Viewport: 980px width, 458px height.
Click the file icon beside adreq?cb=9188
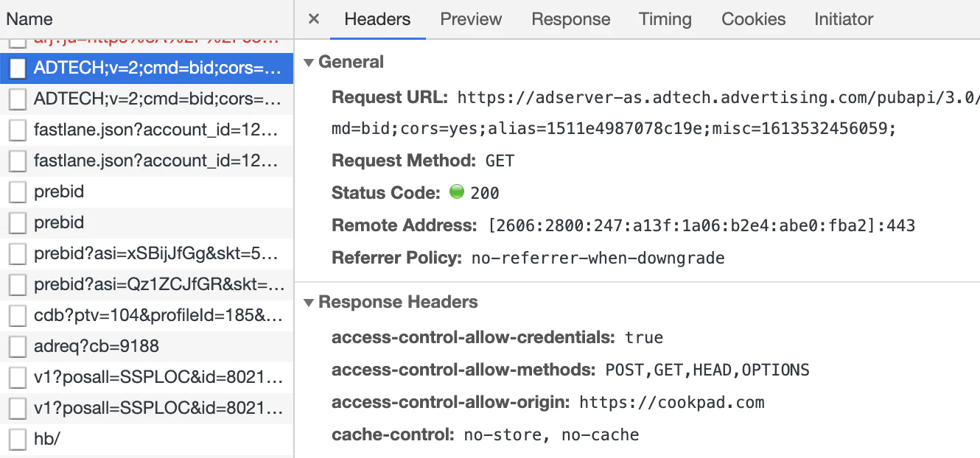pyautogui.click(x=18, y=346)
